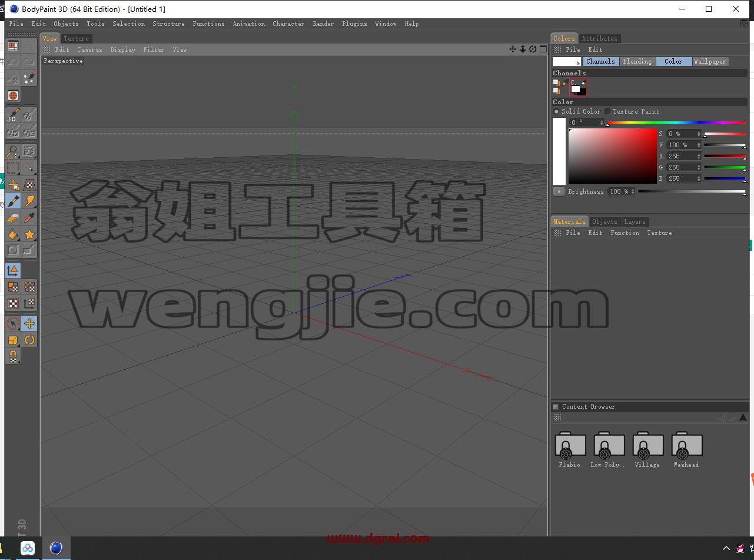
Task: Adjust the Brightness percent stepper arrows
Action: point(633,191)
